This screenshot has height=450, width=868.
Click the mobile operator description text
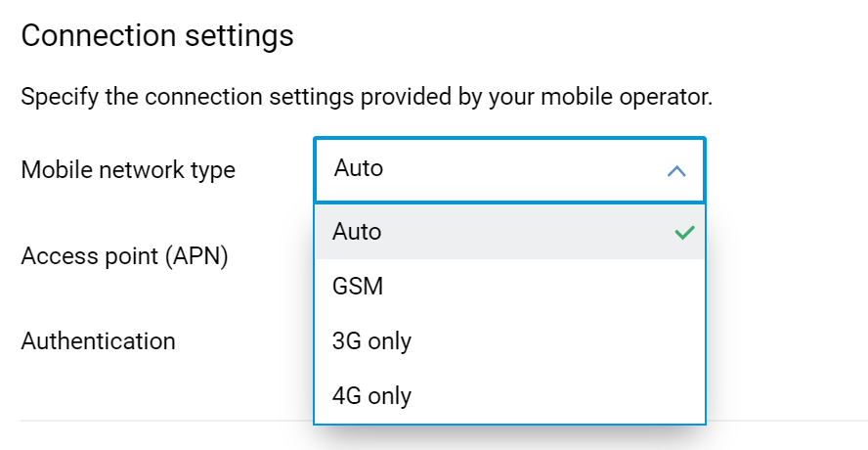coord(367,98)
